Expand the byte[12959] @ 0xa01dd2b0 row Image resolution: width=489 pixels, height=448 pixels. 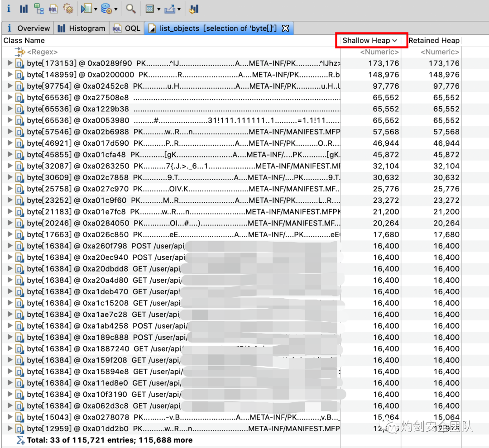click(10, 429)
